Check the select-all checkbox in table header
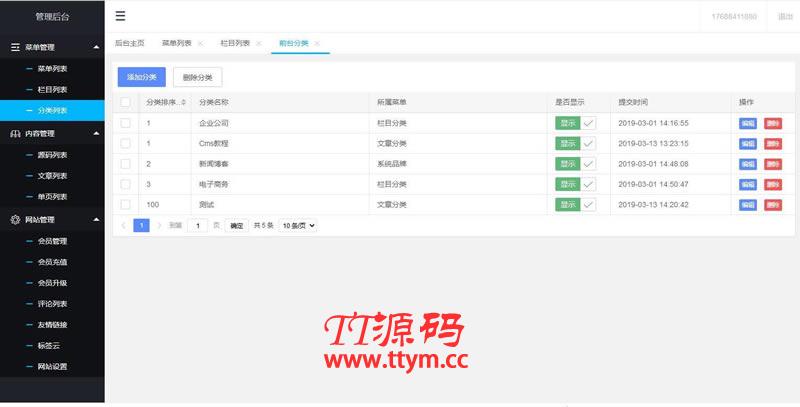 pyautogui.click(x=125, y=103)
